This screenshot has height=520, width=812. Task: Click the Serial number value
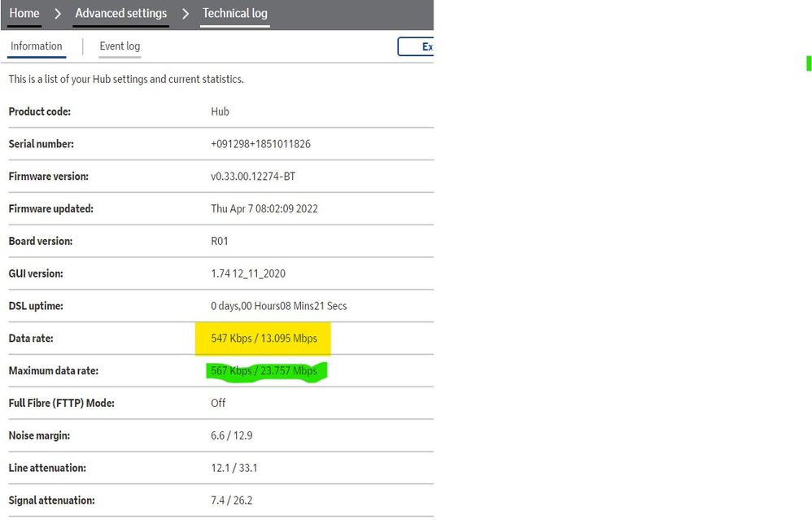pyautogui.click(x=262, y=144)
